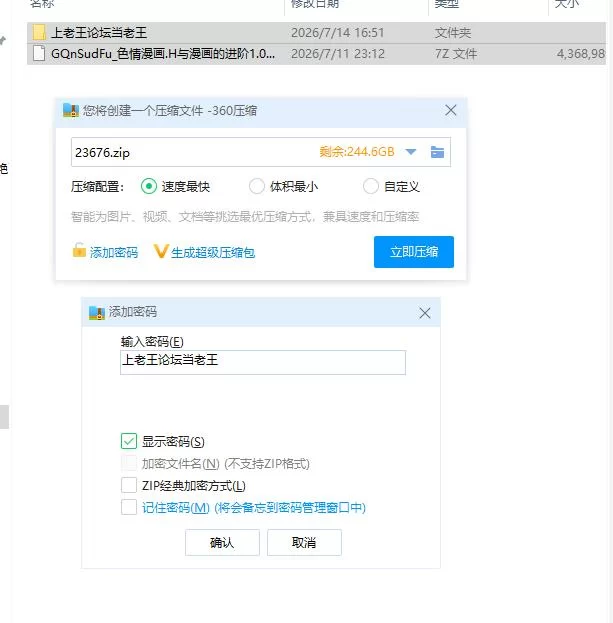Uncheck the 显示密码(S) checkbox

click(x=129, y=441)
